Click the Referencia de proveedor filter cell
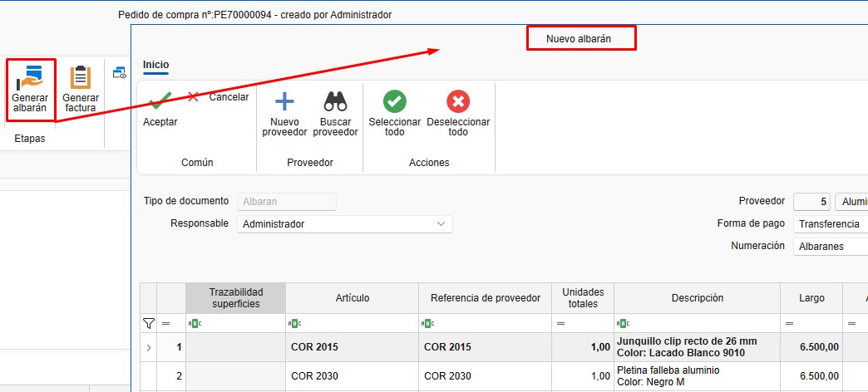 pyautogui.click(x=485, y=323)
